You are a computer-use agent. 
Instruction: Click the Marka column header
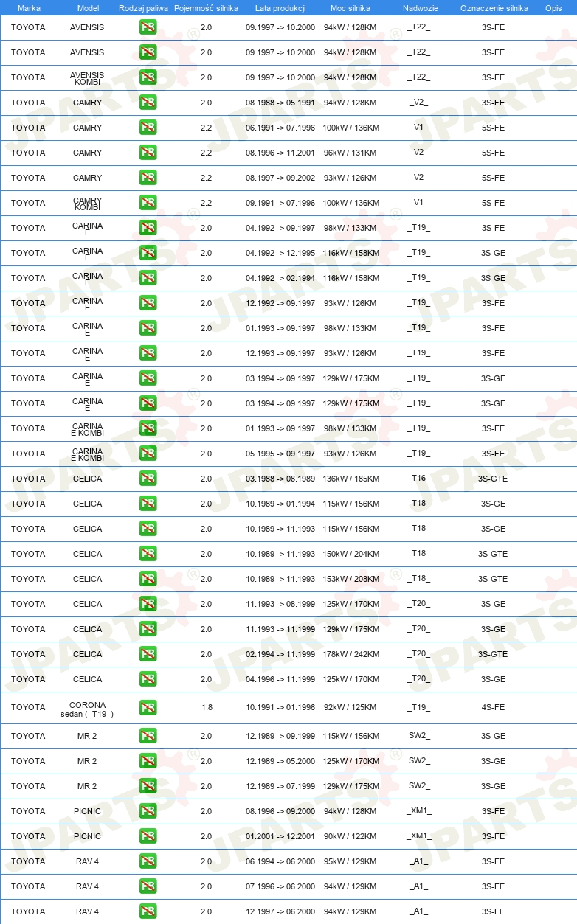(28, 8)
